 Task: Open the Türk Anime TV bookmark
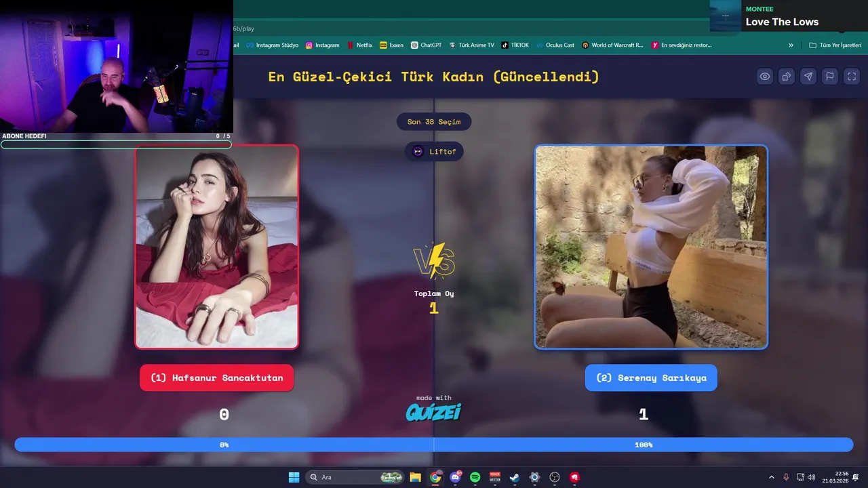click(471, 45)
